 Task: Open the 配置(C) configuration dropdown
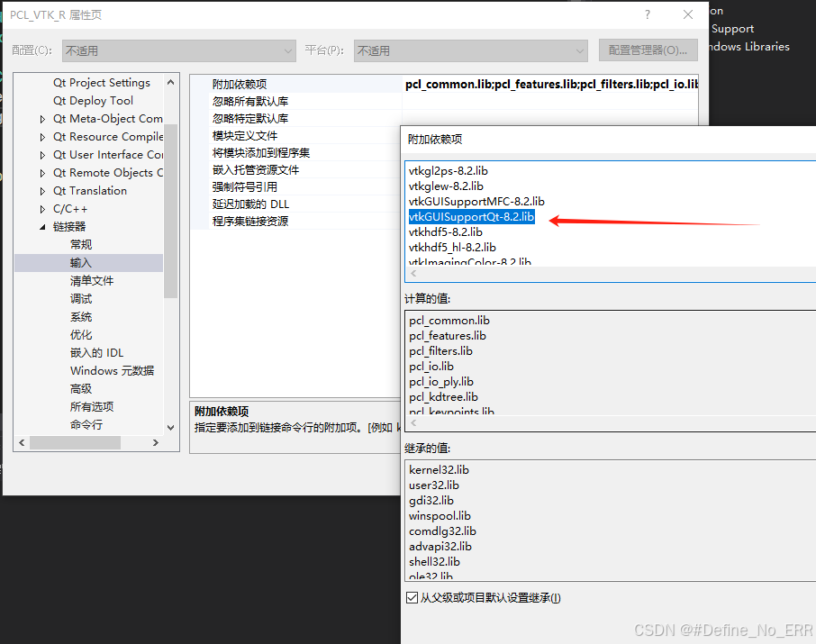point(286,50)
